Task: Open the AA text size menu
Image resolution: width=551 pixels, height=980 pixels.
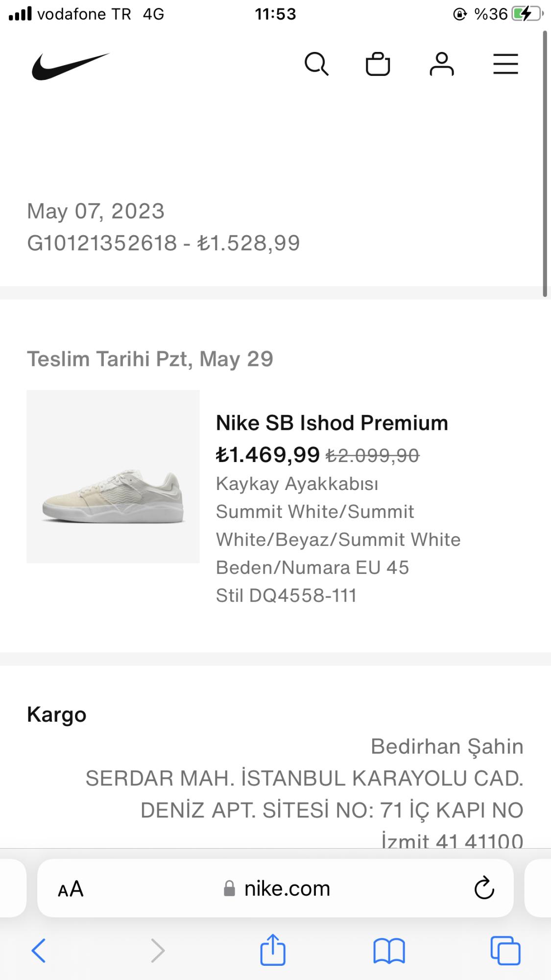Action: click(x=71, y=889)
